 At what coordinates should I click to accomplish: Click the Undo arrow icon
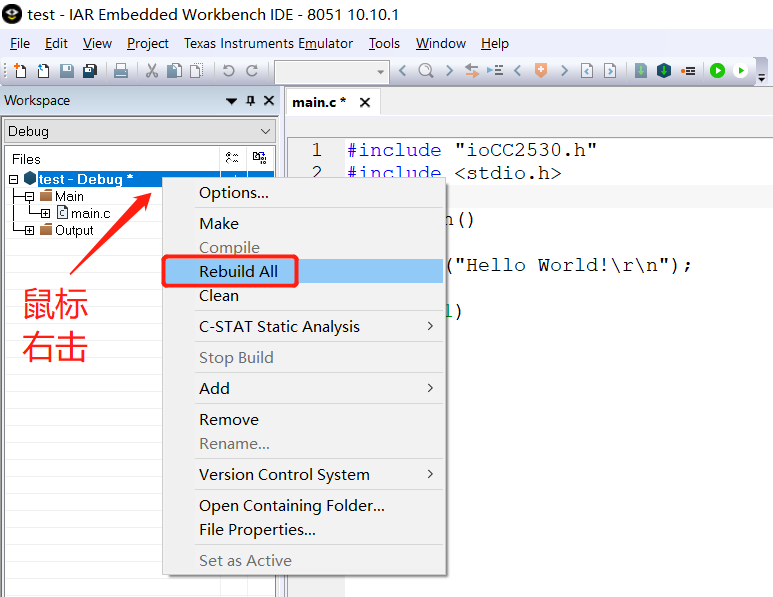(x=229, y=71)
